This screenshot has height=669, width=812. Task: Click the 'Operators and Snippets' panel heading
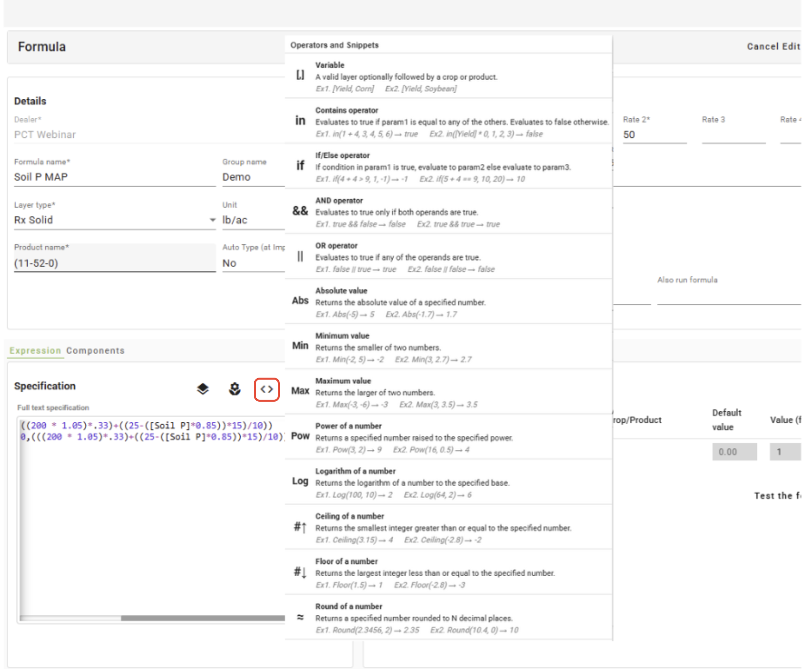pos(335,45)
